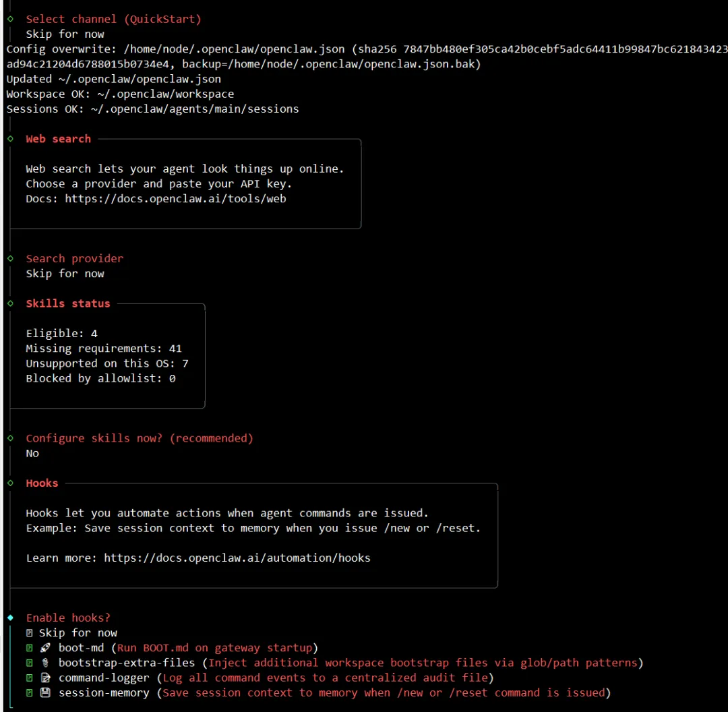Click the diamond marker beside Select channel
The height and width of the screenshot is (712, 728).
10,19
